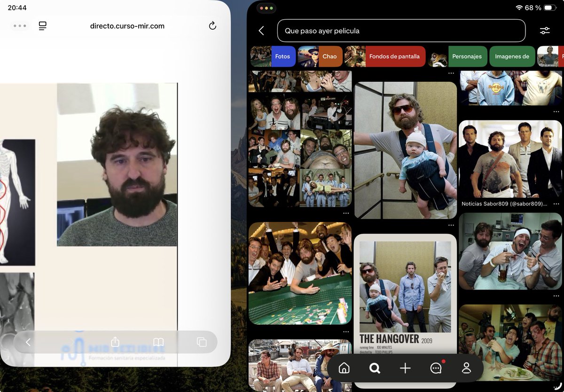Open more options under Hard Rock hoodie pin
The image size is (564, 392).
pyautogui.click(x=556, y=111)
